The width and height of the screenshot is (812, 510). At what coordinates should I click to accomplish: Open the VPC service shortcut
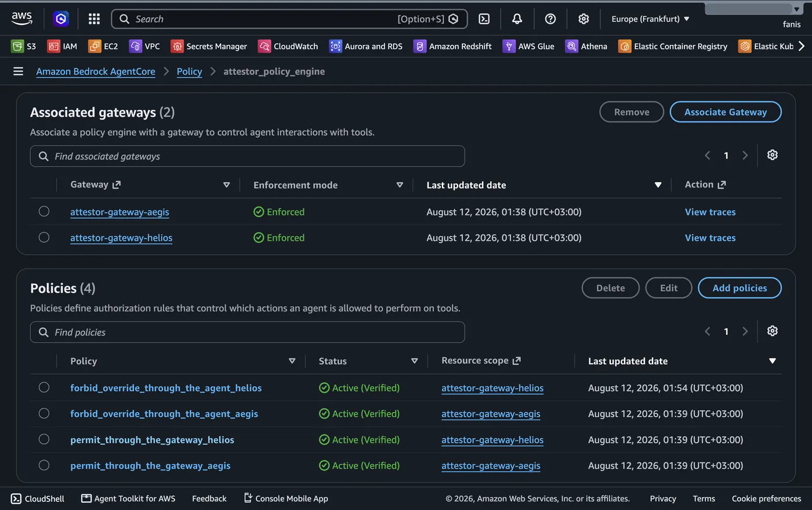(144, 46)
